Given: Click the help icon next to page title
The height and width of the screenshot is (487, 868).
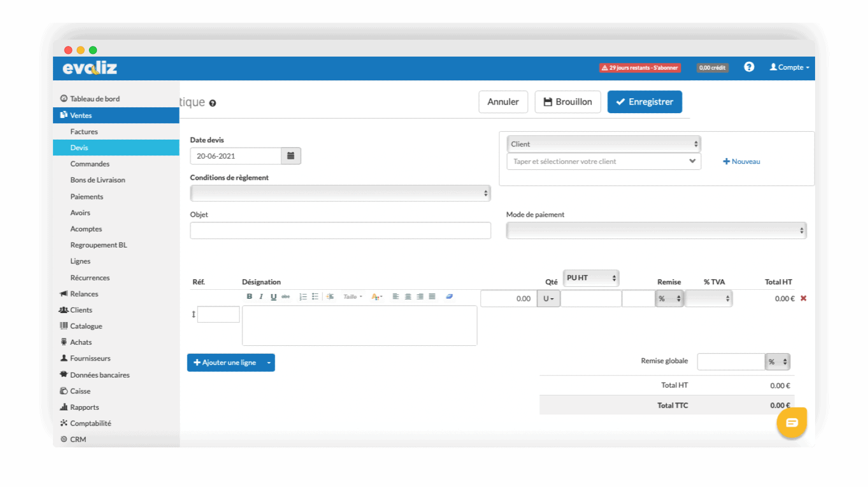Looking at the screenshot, I should tap(213, 103).
